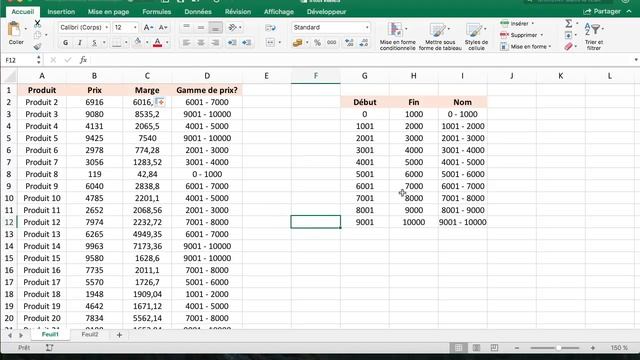Viewport: 640px width, 360px height.
Task: Open Trier et filtrer
Action: (594, 36)
